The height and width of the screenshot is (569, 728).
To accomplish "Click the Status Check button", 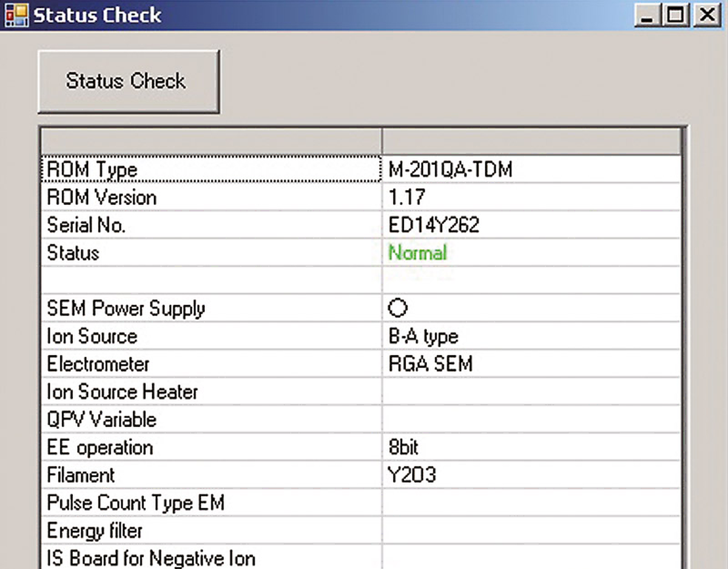I will (128, 81).
